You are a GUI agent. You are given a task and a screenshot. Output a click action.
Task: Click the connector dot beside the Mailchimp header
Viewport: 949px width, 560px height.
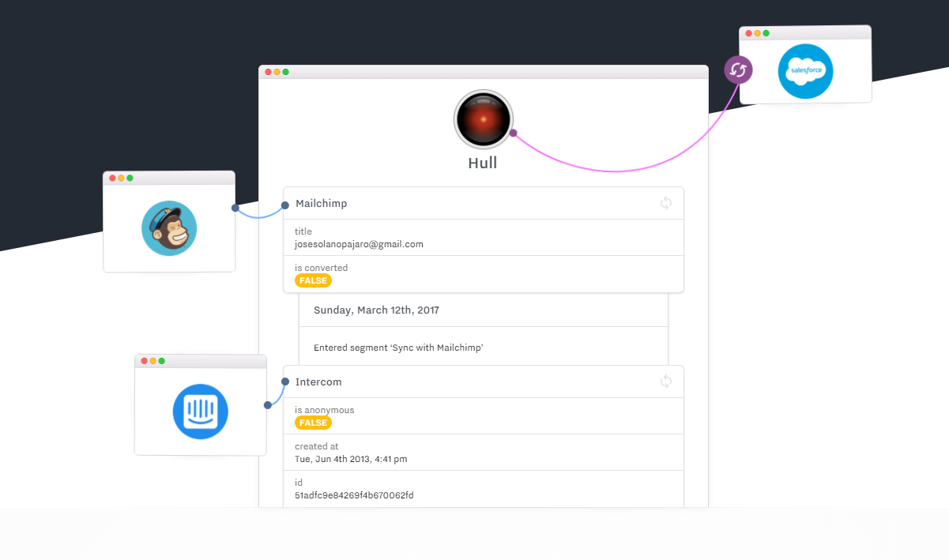285,205
